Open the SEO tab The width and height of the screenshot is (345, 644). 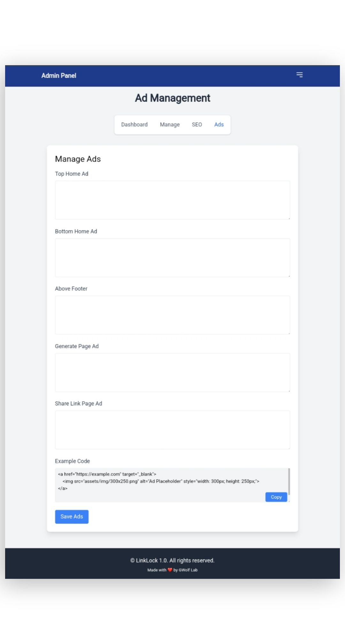197,125
